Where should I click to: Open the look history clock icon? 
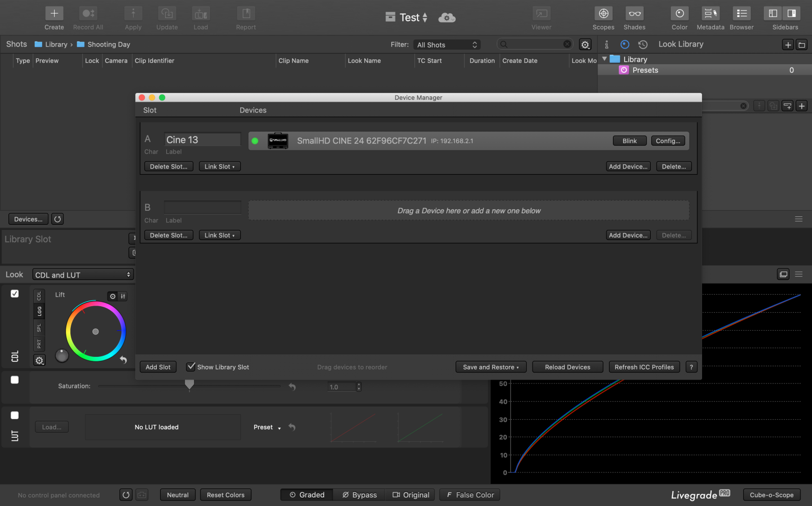[x=643, y=45]
